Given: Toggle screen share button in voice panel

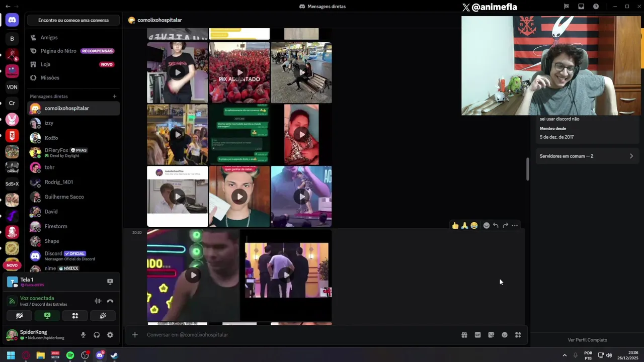Looking at the screenshot, I should pyautogui.click(x=47, y=316).
